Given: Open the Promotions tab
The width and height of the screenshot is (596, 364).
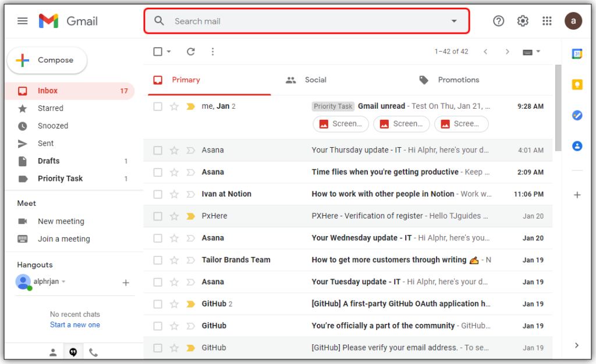Looking at the screenshot, I should tap(459, 80).
